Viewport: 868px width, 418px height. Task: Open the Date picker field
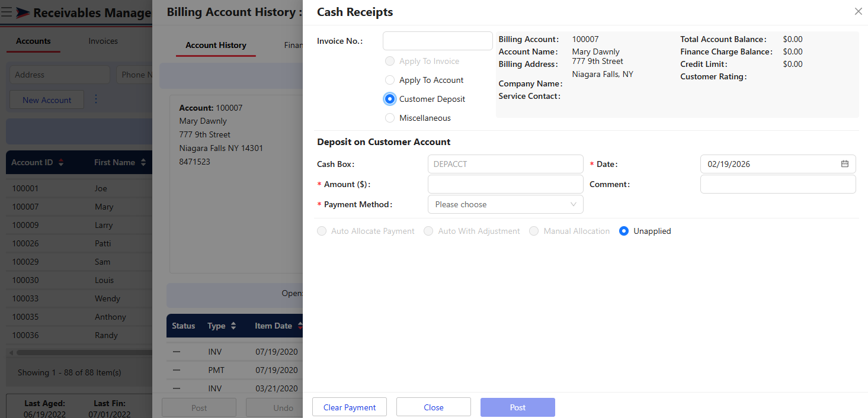[770, 164]
